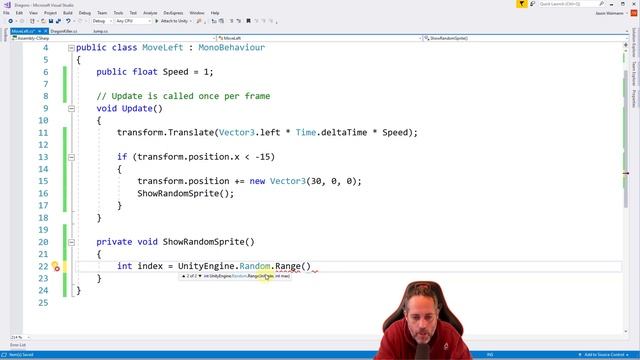The height and width of the screenshot is (360, 640).
Task: Click the lightbulb quick actions icon on line 22
Action: (x=56, y=266)
